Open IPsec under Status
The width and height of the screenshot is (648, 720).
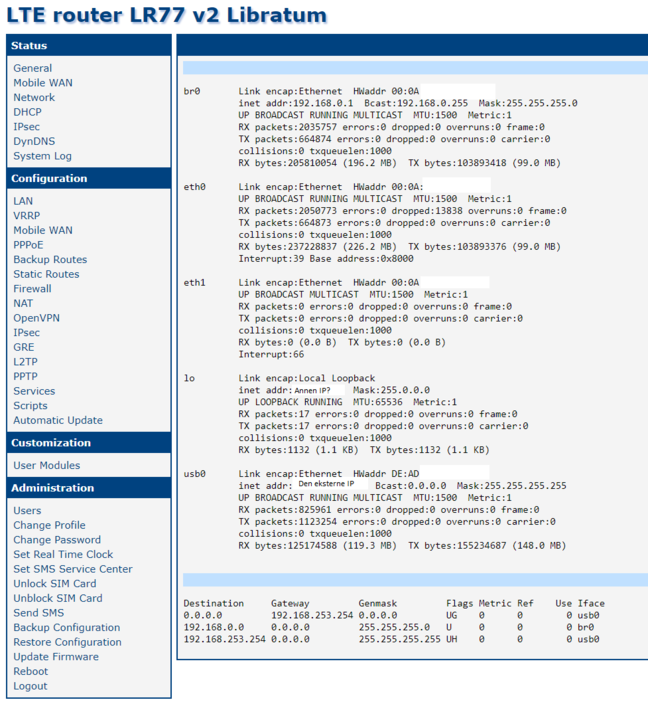point(27,127)
